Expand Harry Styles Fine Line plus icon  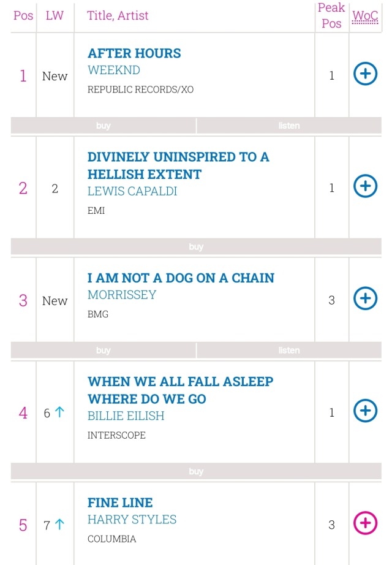(x=365, y=523)
